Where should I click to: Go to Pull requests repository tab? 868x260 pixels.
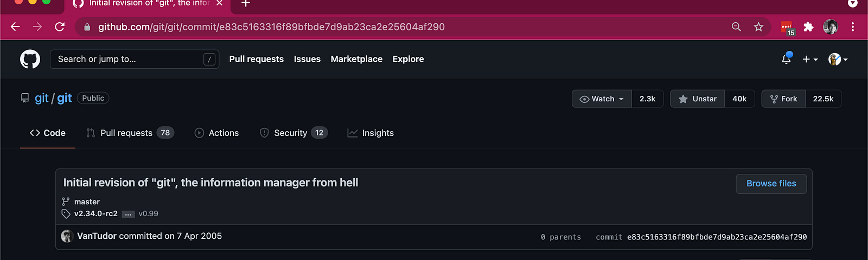(x=130, y=133)
